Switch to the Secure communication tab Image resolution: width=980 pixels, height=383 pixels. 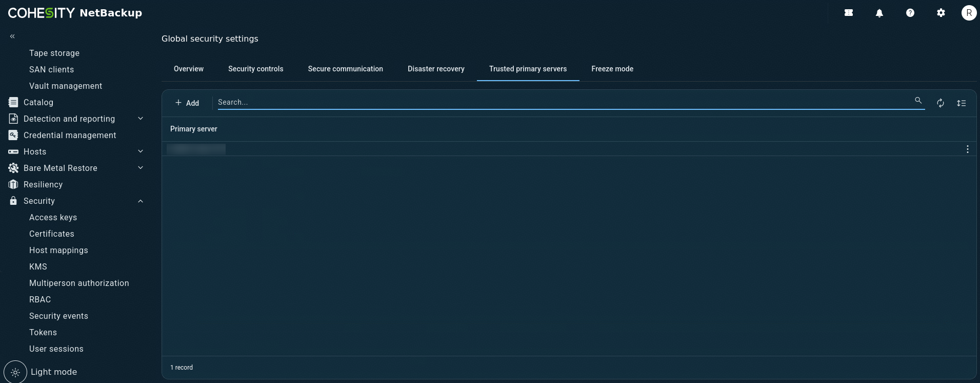pyautogui.click(x=346, y=69)
